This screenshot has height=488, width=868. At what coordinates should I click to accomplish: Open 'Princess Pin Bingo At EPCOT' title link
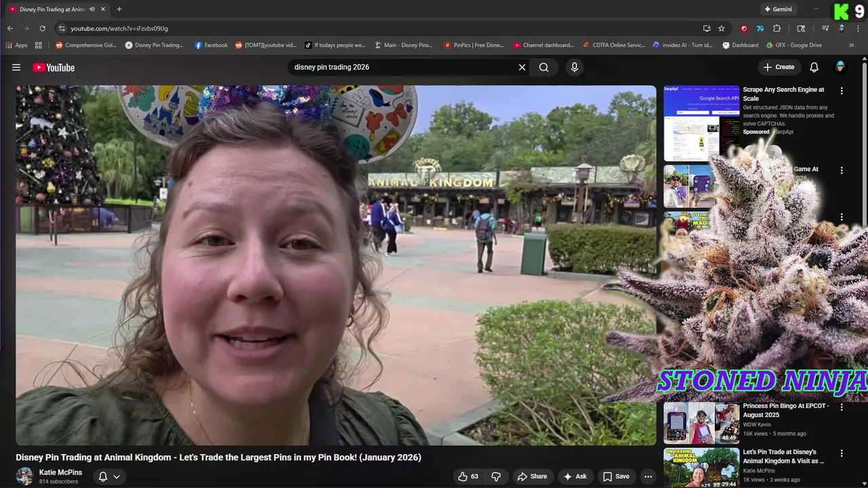pyautogui.click(x=786, y=410)
